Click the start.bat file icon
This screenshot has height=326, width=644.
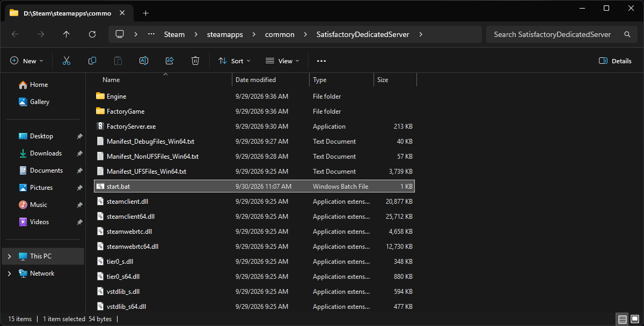[100, 187]
